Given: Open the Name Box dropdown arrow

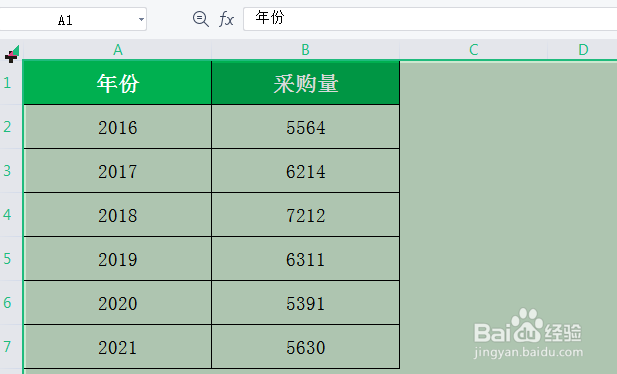Looking at the screenshot, I should [141, 19].
